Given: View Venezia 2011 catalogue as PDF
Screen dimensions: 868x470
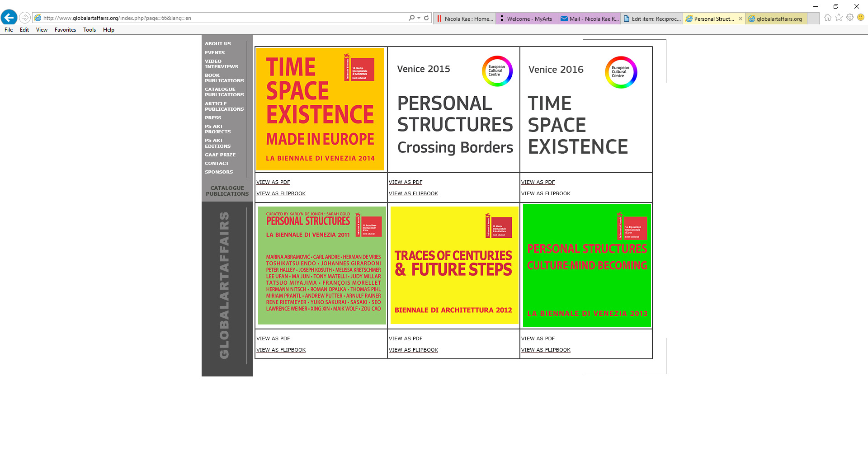Looking at the screenshot, I should (x=273, y=338).
